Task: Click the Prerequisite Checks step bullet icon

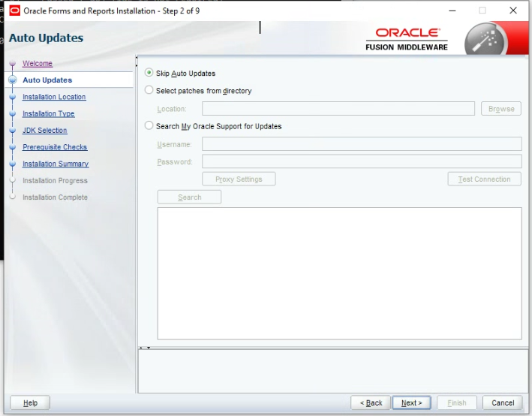Action: click(13, 147)
